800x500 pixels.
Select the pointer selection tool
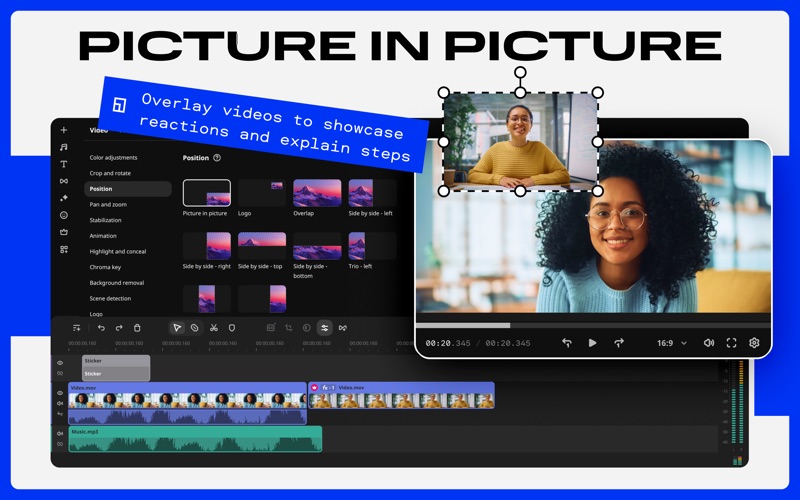click(177, 328)
